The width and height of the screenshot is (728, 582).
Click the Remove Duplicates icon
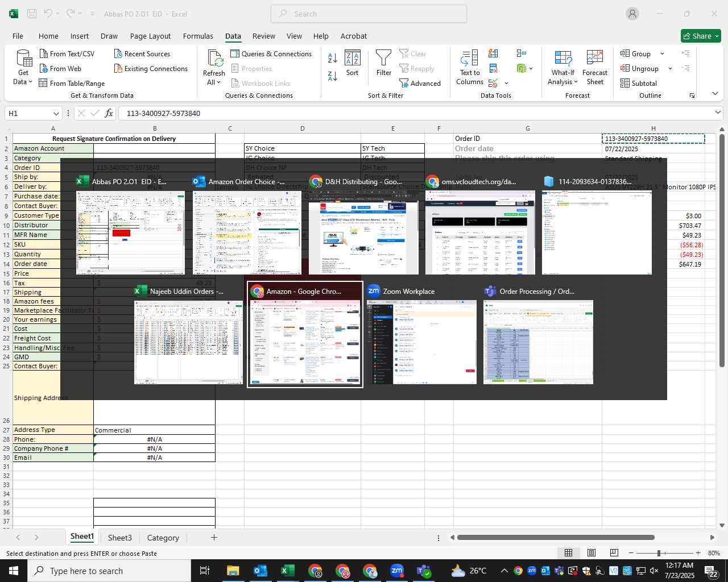pyautogui.click(x=493, y=69)
